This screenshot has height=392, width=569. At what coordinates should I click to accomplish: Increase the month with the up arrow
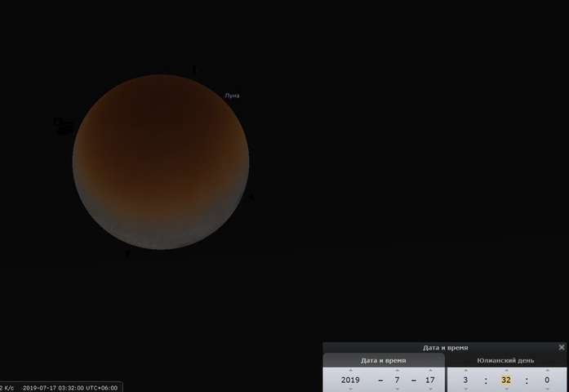tap(398, 370)
